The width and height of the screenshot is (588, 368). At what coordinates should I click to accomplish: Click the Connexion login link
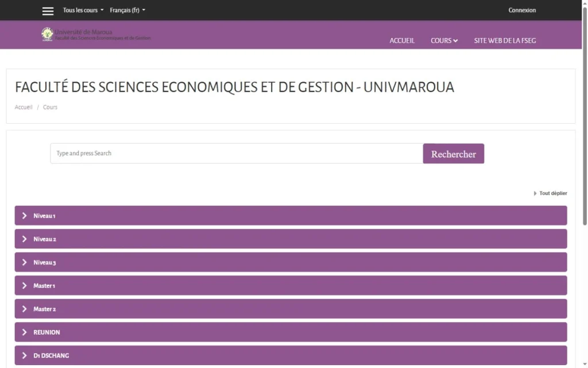[522, 10]
